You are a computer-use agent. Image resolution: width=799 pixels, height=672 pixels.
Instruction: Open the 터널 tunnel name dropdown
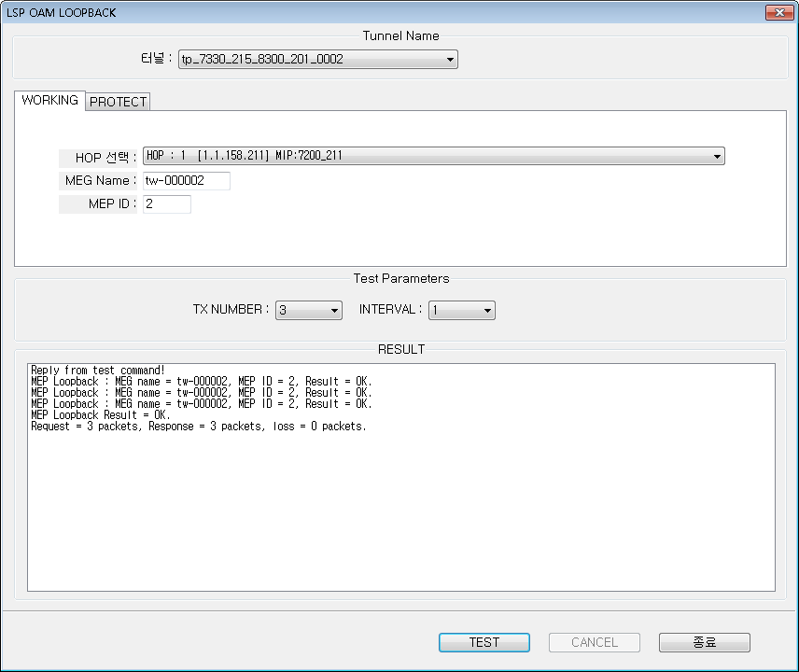[x=318, y=59]
